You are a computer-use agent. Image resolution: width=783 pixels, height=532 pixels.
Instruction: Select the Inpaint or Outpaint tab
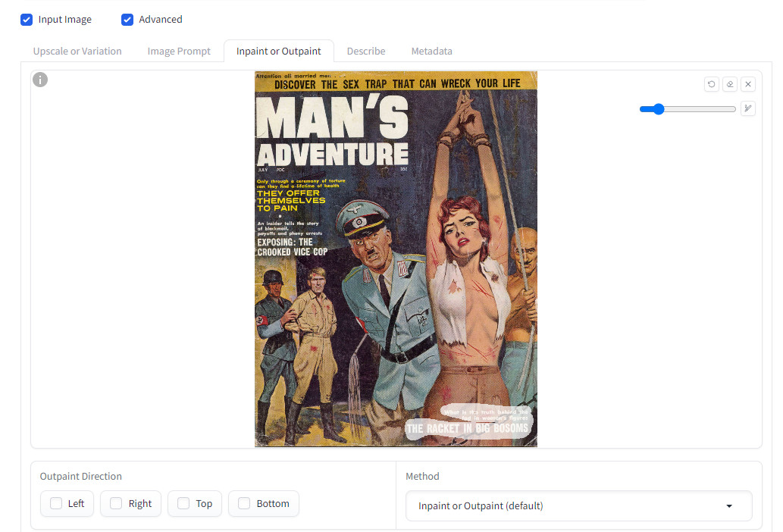278,51
